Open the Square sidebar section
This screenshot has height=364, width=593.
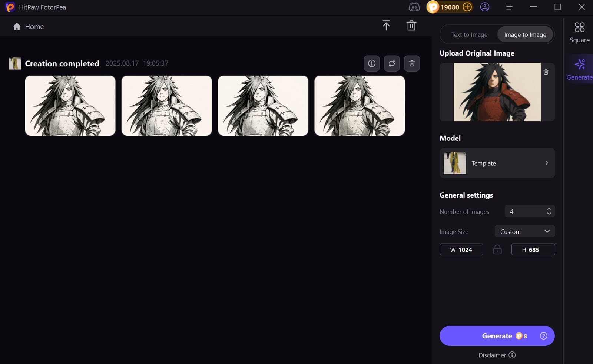(579, 33)
